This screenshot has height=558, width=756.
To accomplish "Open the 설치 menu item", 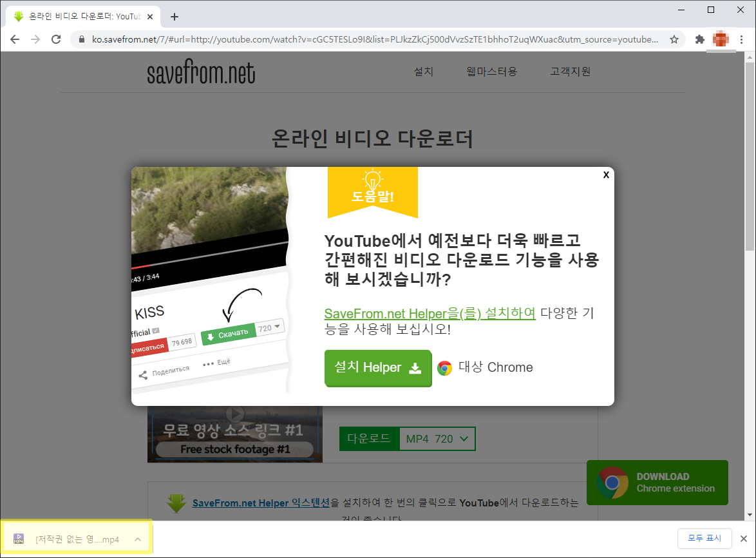I will pyautogui.click(x=423, y=72).
